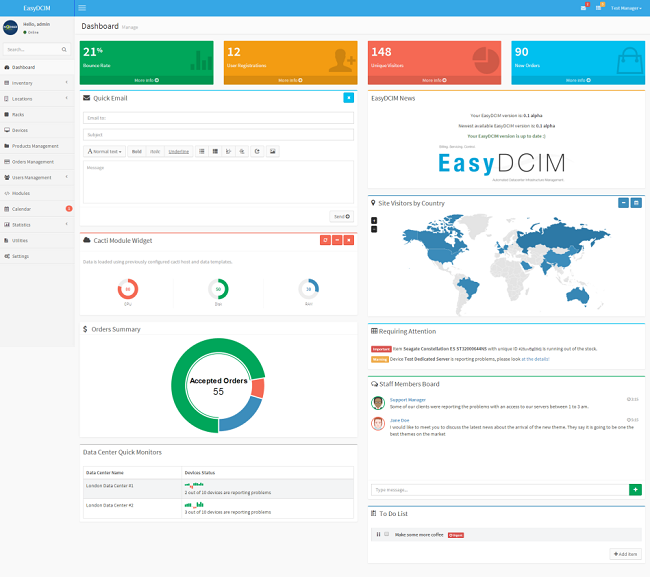Click the insert link icon in editor
Viewport: 650px width, 577px height.
(x=257, y=152)
